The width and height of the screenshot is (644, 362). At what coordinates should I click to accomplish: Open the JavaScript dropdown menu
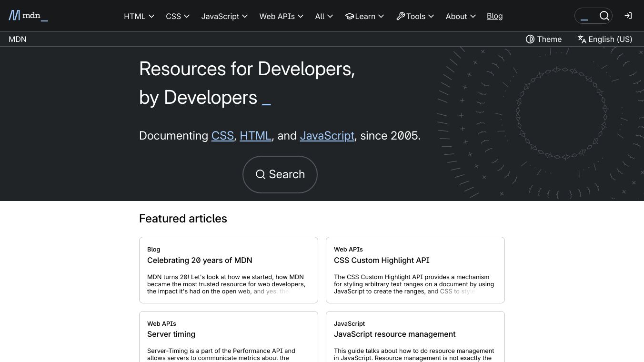point(224,16)
